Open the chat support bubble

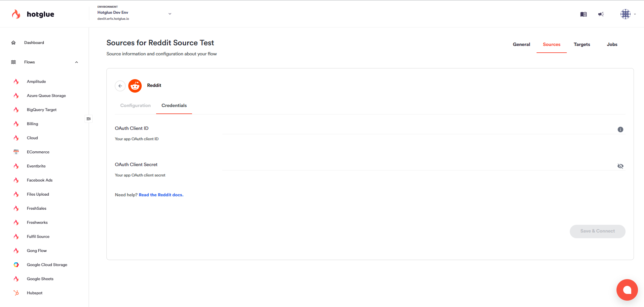point(627,290)
